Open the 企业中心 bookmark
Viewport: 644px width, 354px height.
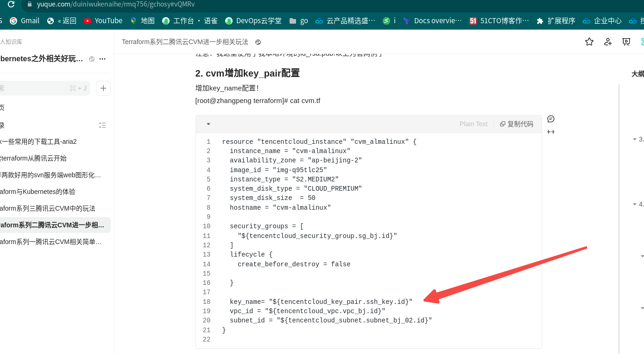[602, 20]
